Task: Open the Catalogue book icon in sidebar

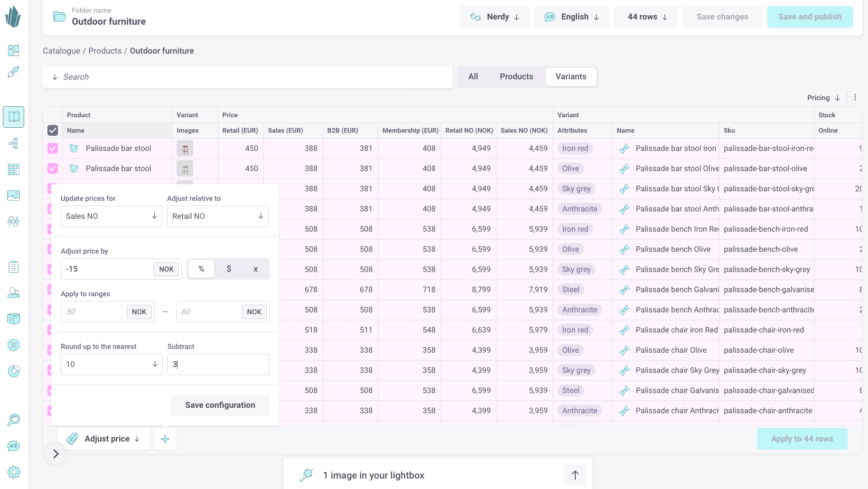Action: [13, 117]
